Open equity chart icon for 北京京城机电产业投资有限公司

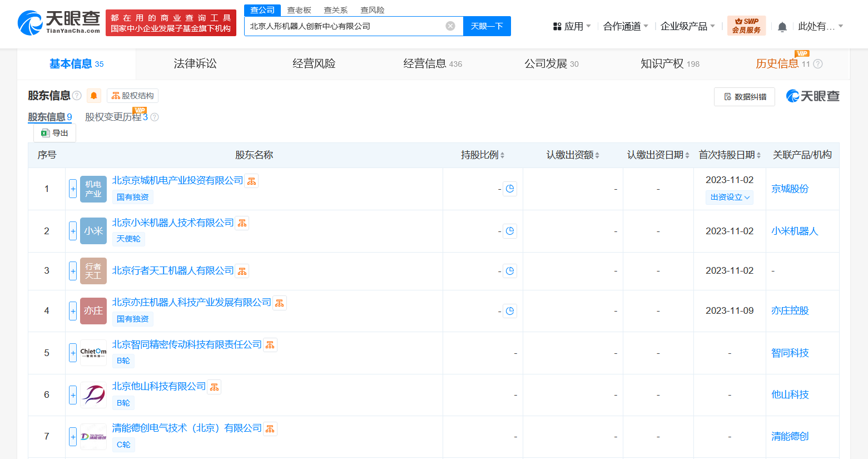[251, 181]
